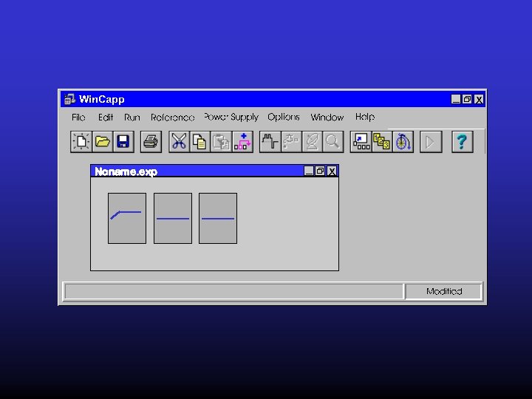
Task: Click the grayed Paste icon
Action: 221,141
